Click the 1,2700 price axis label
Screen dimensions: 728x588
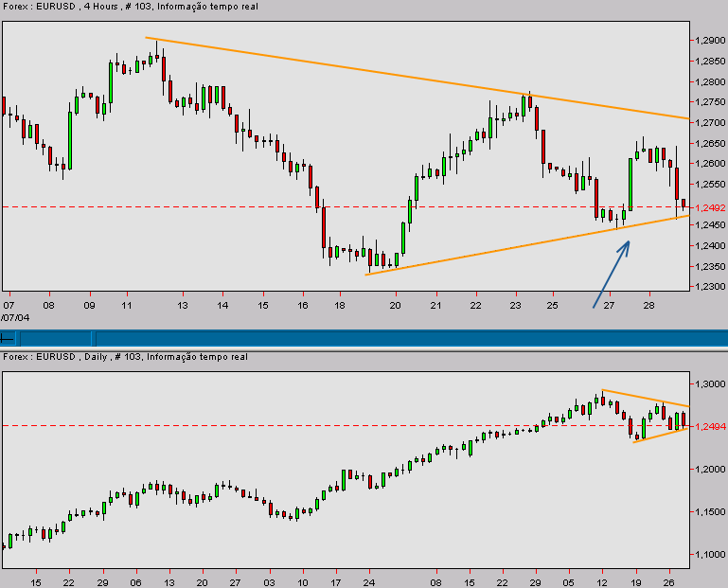[710, 122]
